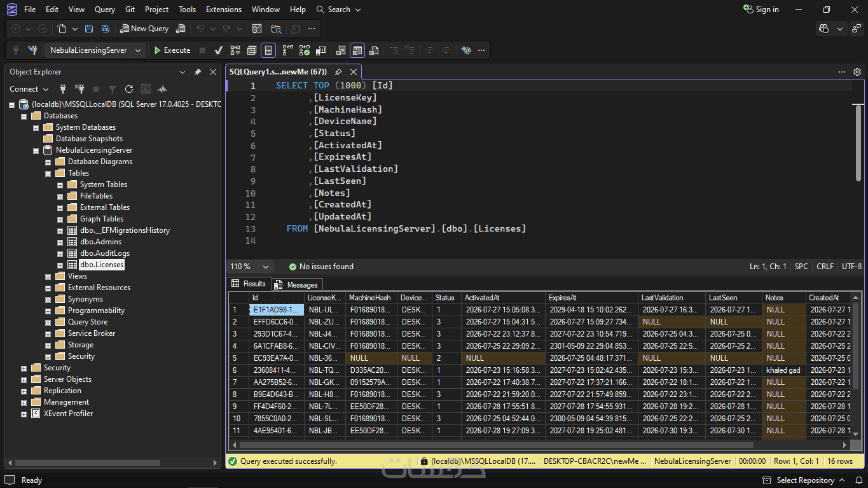The width and height of the screenshot is (868, 488).
Task: Toggle Include Live Query Statistics
Action: (305, 50)
